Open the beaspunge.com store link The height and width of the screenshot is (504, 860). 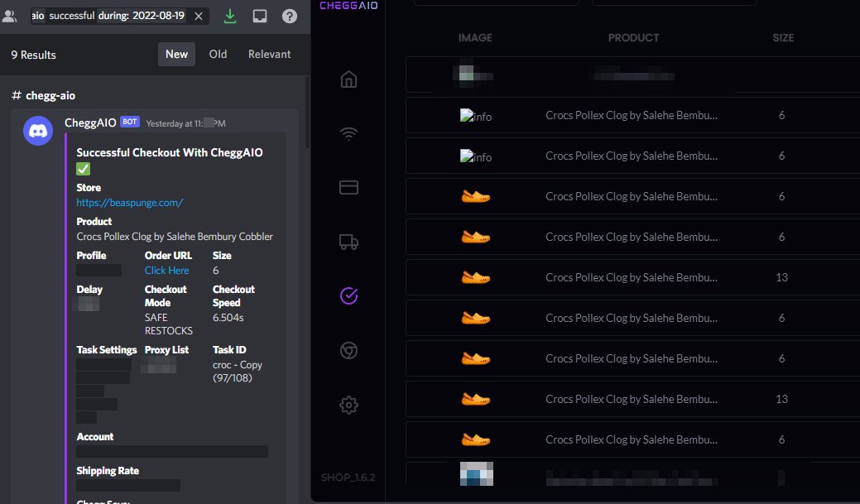129,203
